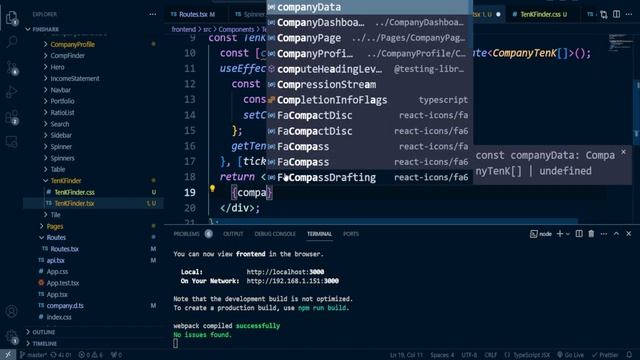This screenshot has width=640, height=360.
Task: Maximize the panel size chevron
Action: (x=616, y=234)
